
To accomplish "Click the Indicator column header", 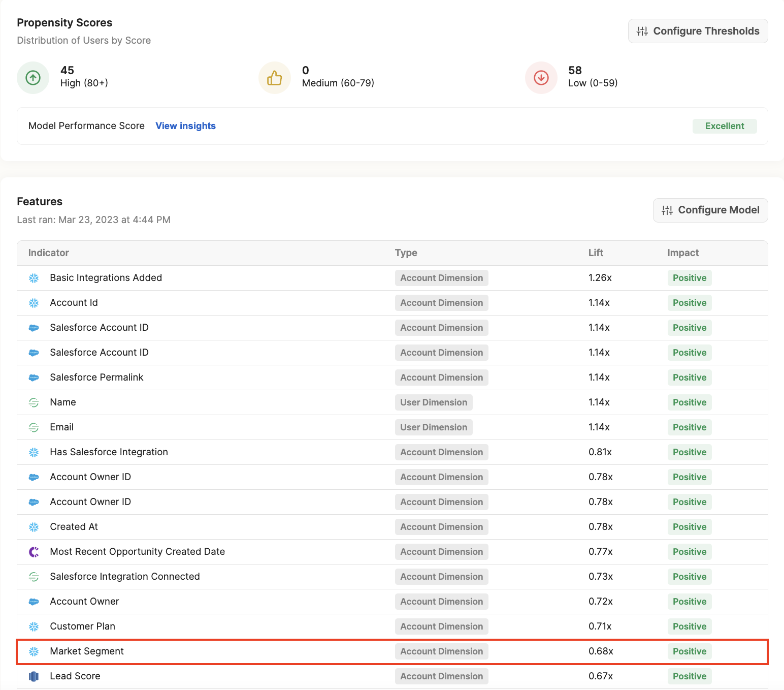I will coord(49,253).
